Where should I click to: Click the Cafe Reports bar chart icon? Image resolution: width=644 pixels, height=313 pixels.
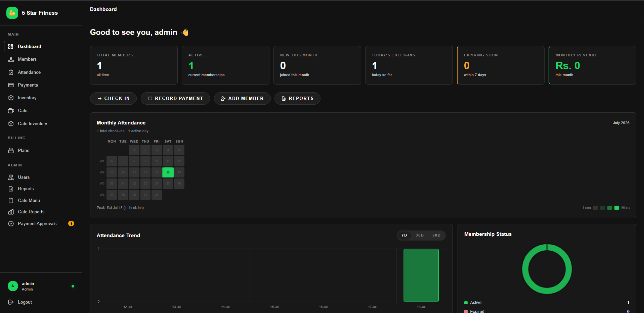pyautogui.click(x=11, y=212)
